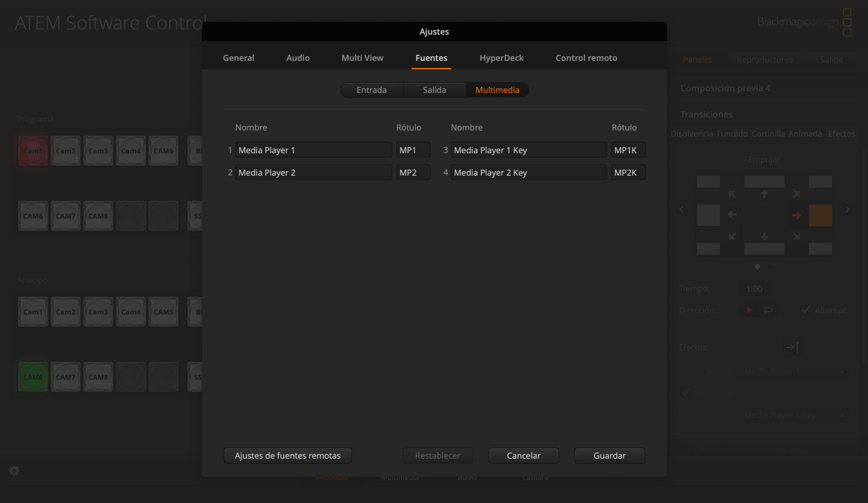The width and height of the screenshot is (868, 503).
Task: Select the second pagination dot under Empujar grid
Action: (x=772, y=267)
